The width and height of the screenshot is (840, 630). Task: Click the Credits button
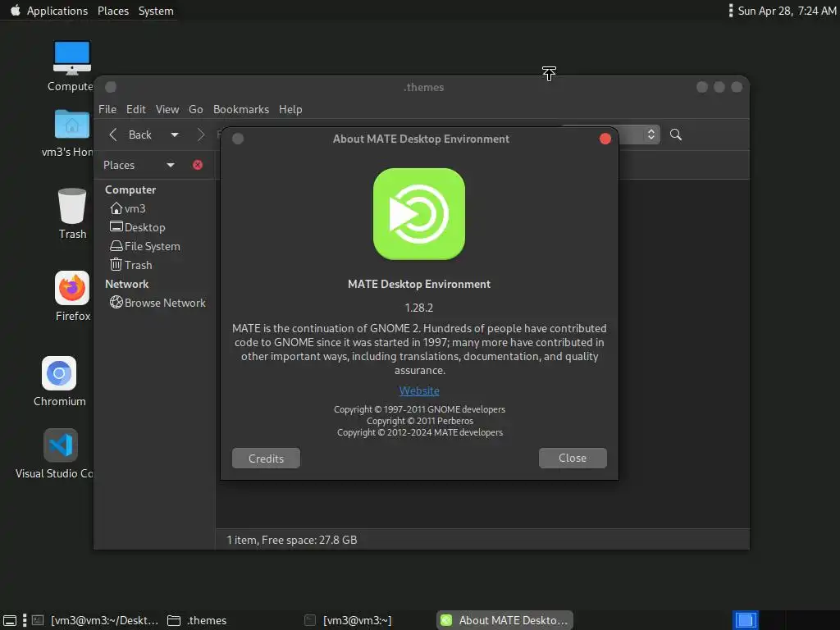click(x=266, y=458)
